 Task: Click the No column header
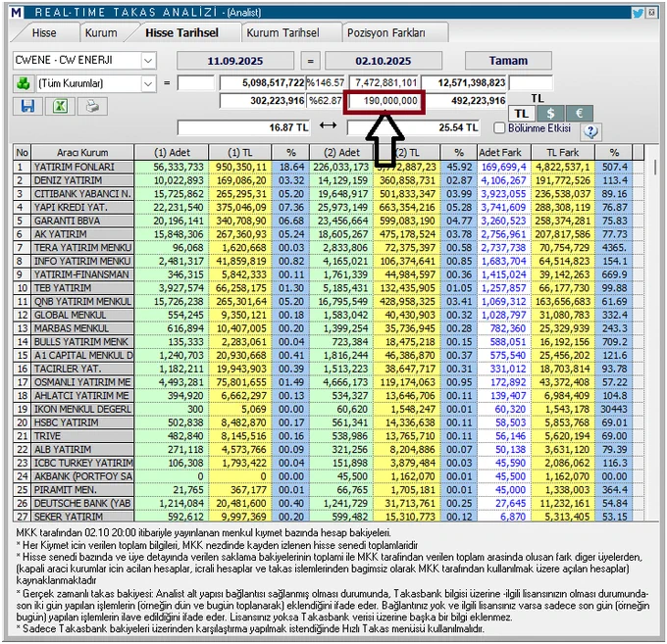tap(23, 152)
